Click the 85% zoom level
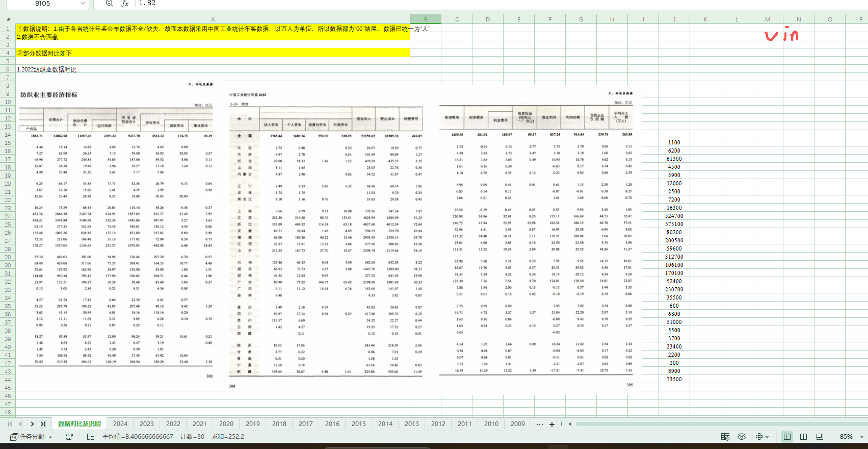 (x=846, y=437)
